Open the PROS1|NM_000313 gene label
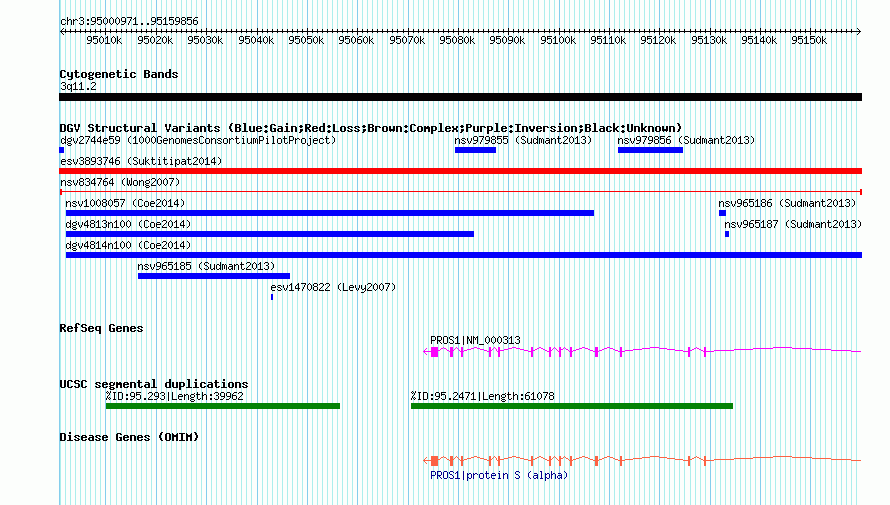890x505 pixels. (475, 340)
